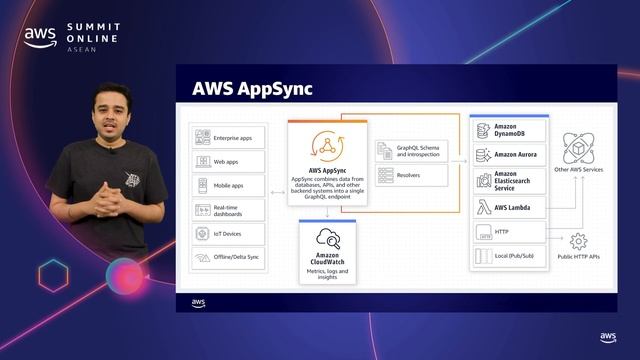Click the AWS Lambda icon

pyautogui.click(x=484, y=207)
